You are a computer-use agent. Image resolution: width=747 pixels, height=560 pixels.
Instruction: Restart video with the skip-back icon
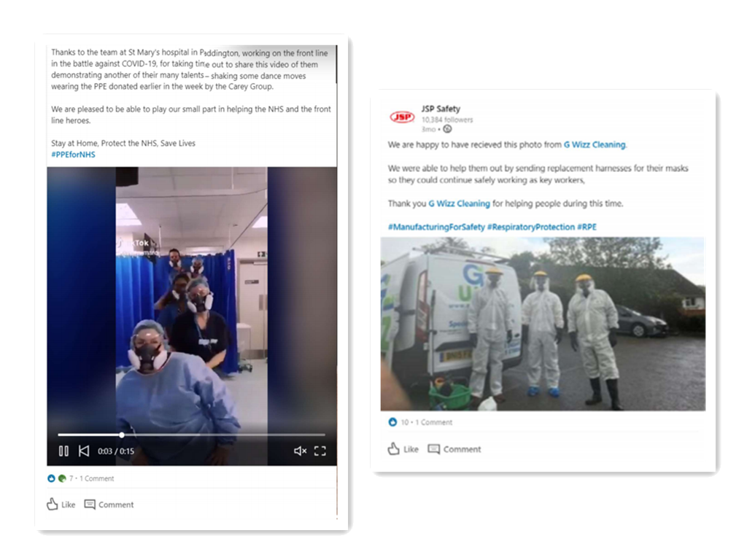coord(84,451)
